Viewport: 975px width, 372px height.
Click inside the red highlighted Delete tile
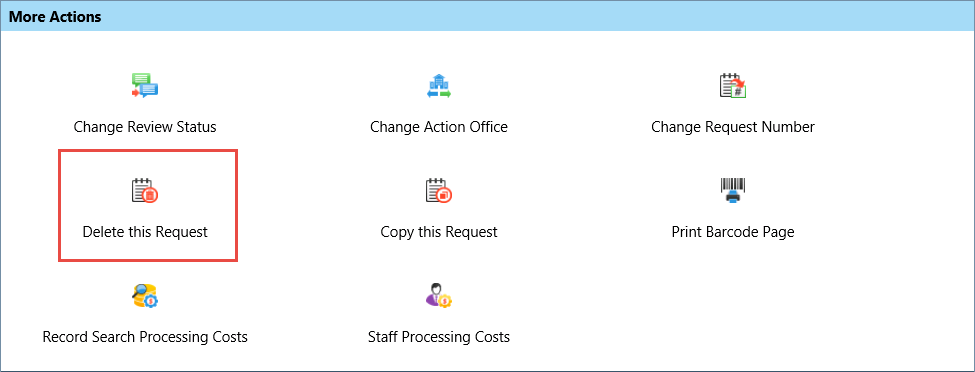click(148, 205)
